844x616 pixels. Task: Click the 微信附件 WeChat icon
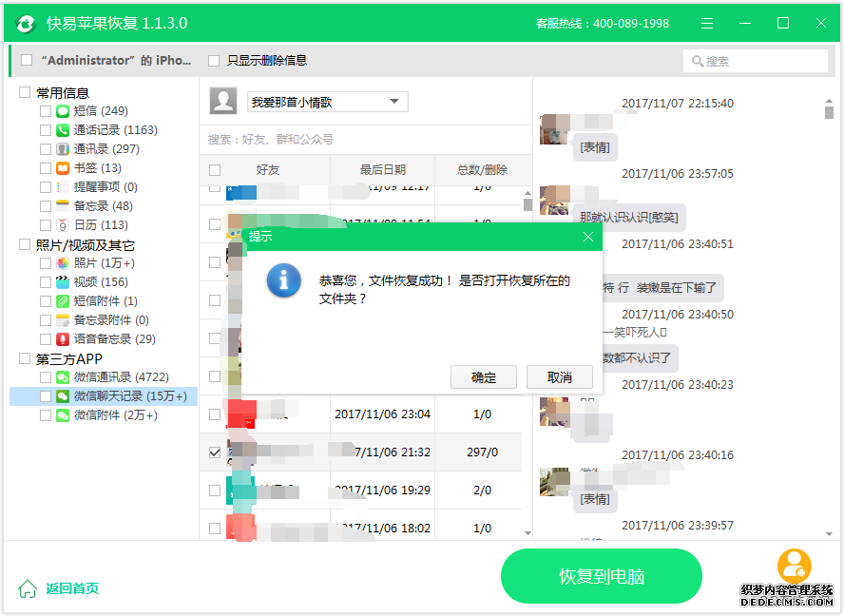point(63,415)
